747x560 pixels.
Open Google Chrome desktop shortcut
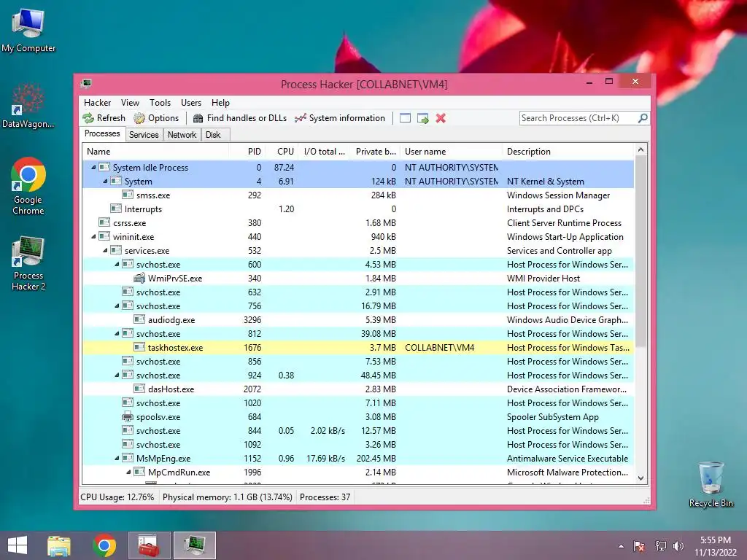(x=28, y=186)
